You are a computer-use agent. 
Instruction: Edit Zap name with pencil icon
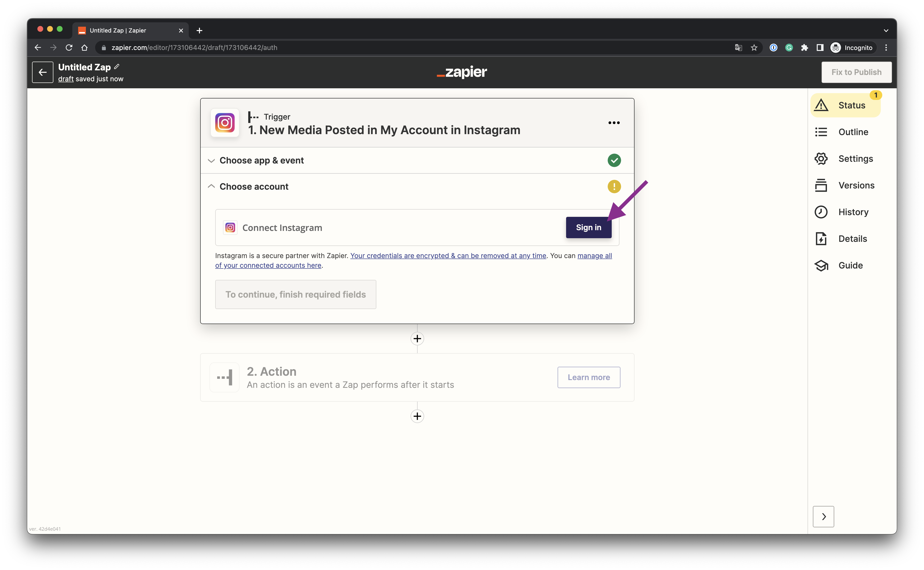tap(117, 67)
